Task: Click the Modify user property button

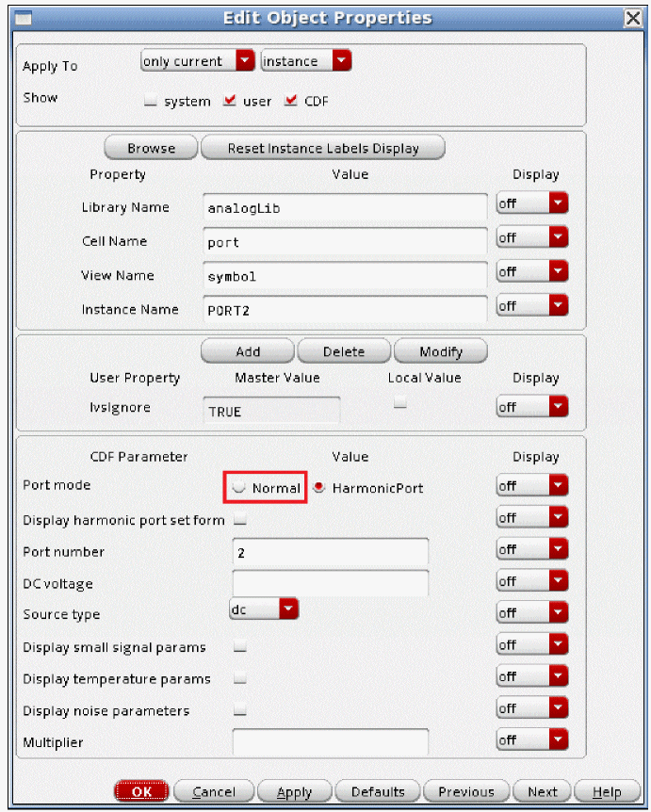Action: 441,351
